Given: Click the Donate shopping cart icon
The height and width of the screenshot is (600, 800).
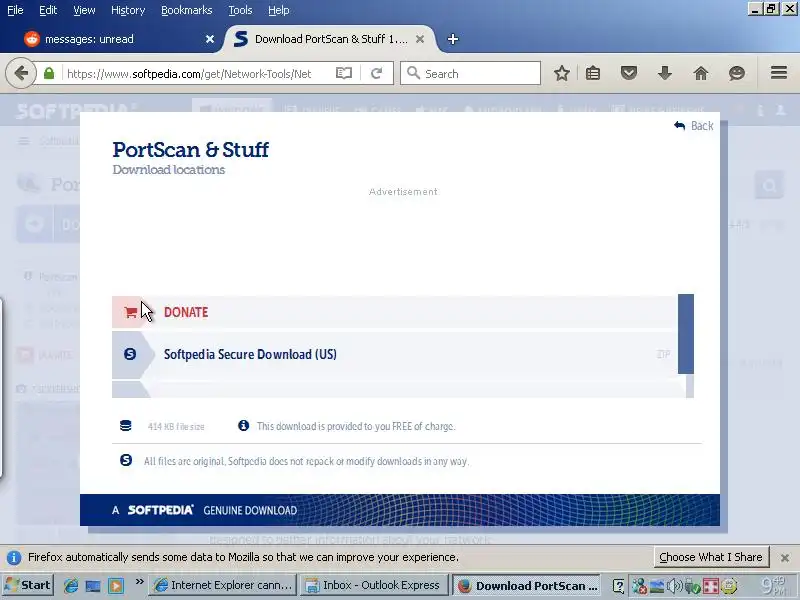Looking at the screenshot, I should coord(130,312).
